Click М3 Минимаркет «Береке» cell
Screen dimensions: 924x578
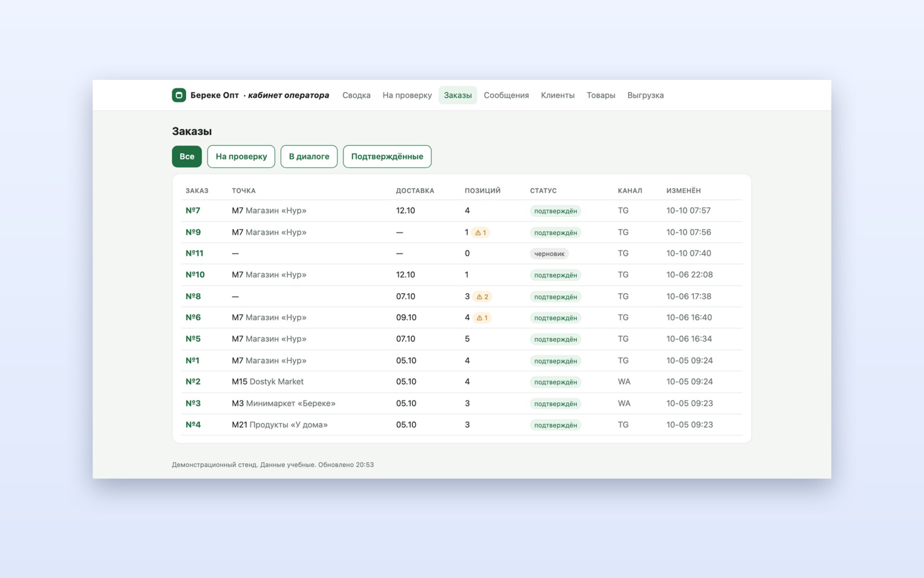283,403
